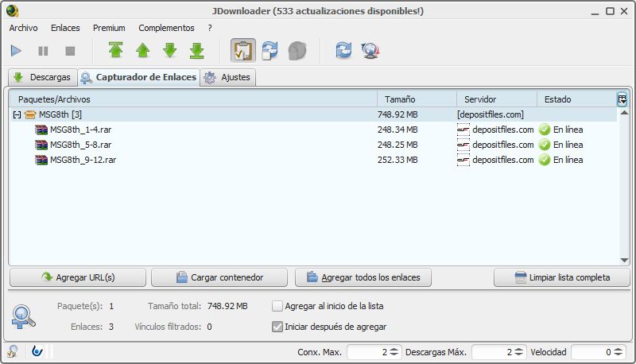This screenshot has width=636, height=364.
Task: Select file MSG8th_5-8.rar
Action: point(81,145)
